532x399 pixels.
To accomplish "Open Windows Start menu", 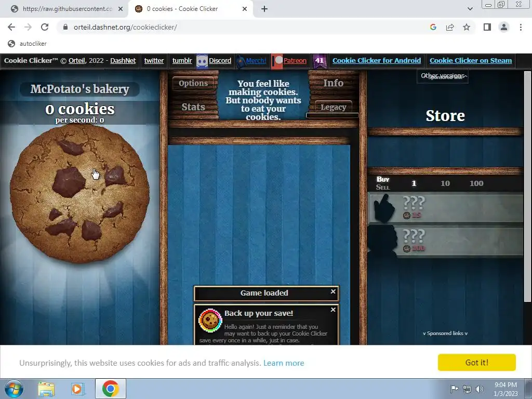I will point(14,389).
